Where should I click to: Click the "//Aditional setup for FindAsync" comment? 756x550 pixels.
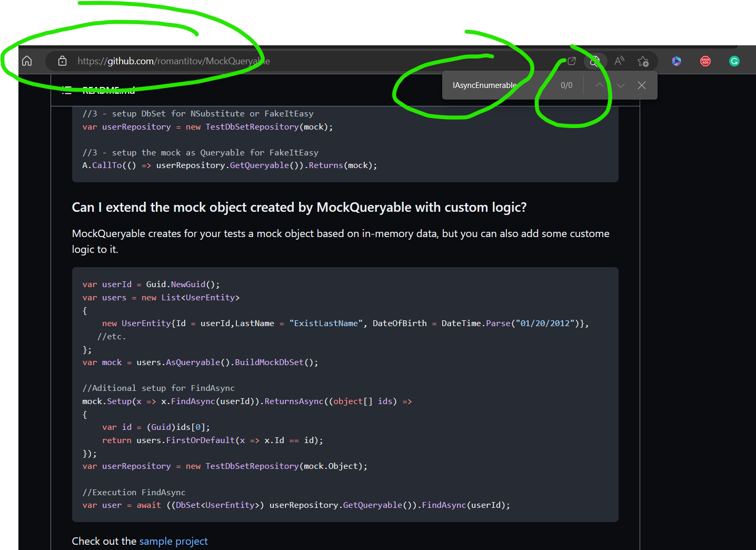(158, 388)
